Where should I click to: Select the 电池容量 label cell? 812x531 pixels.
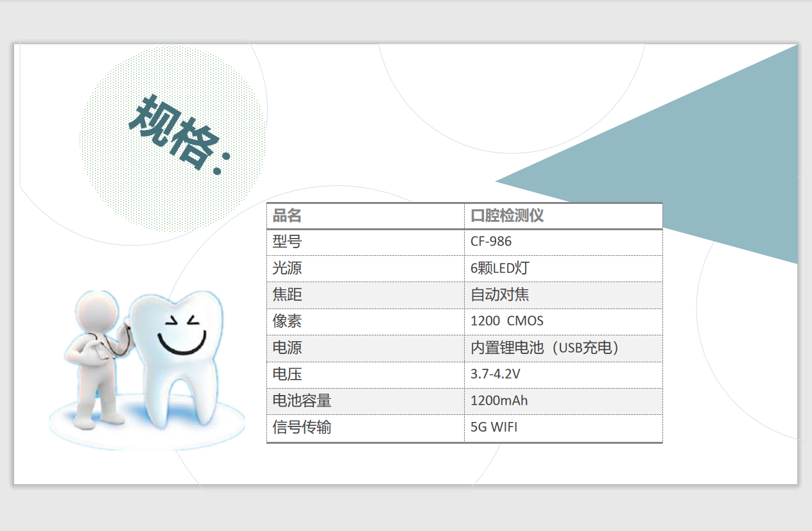coord(365,401)
